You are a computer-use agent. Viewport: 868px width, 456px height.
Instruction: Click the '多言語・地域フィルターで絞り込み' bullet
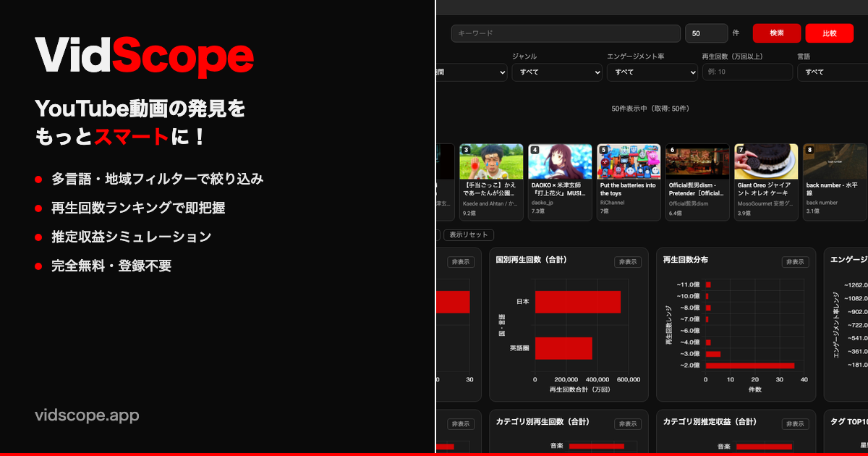(x=158, y=179)
